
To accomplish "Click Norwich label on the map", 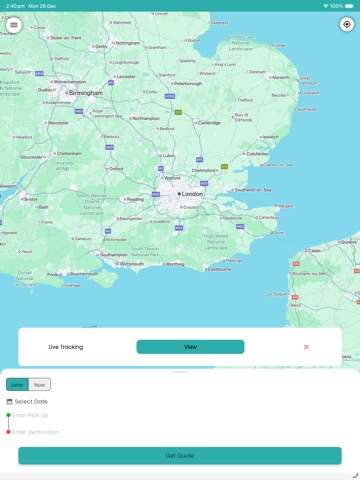I will tap(281, 77).
